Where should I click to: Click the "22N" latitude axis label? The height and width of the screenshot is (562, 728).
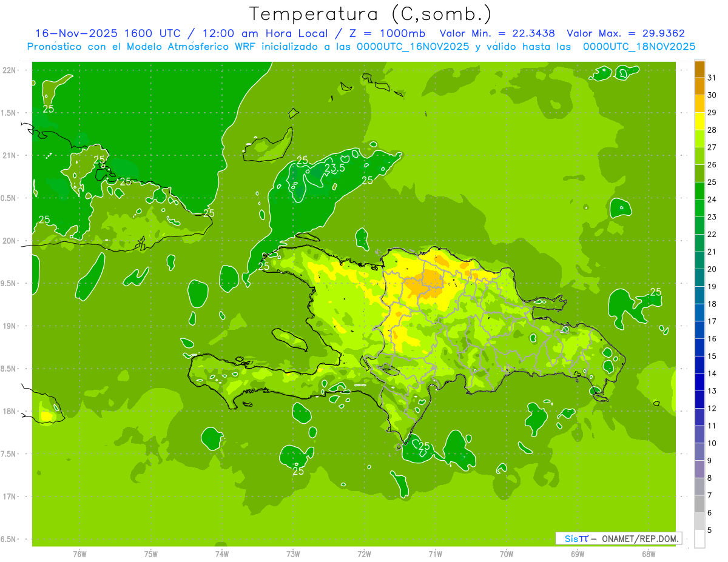click(10, 70)
